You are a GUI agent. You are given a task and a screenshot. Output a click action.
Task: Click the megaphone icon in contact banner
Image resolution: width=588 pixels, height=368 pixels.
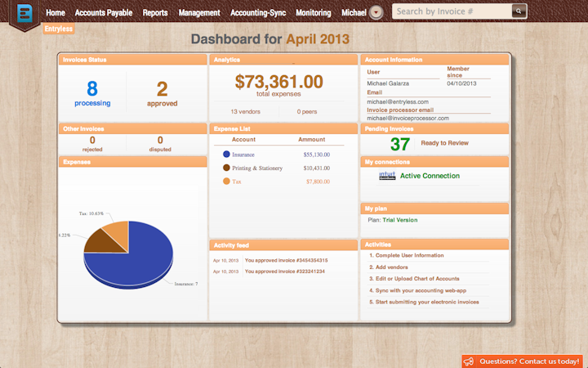(x=469, y=361)
